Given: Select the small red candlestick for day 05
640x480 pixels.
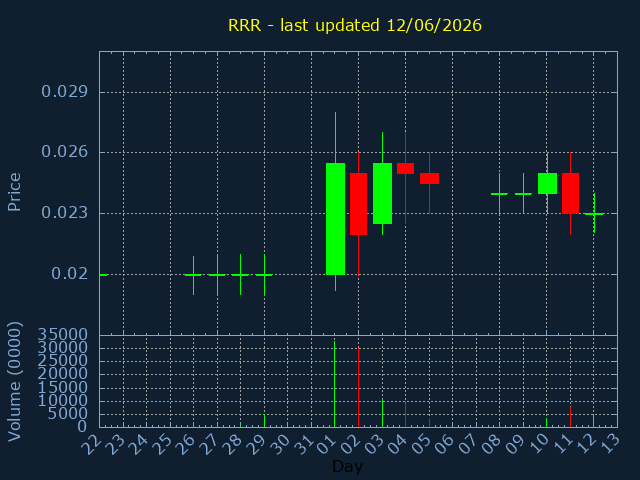Looking at the screenshot, I should (429, 178).
